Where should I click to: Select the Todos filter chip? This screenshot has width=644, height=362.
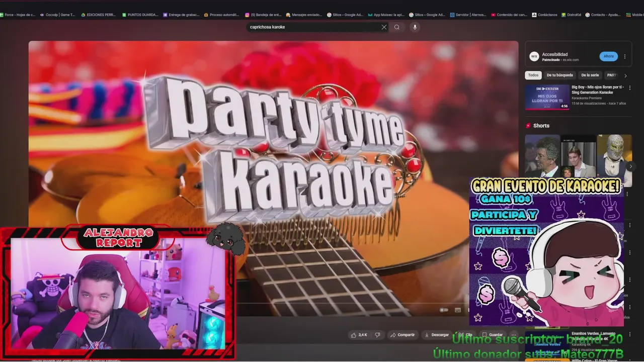point(533,75)
